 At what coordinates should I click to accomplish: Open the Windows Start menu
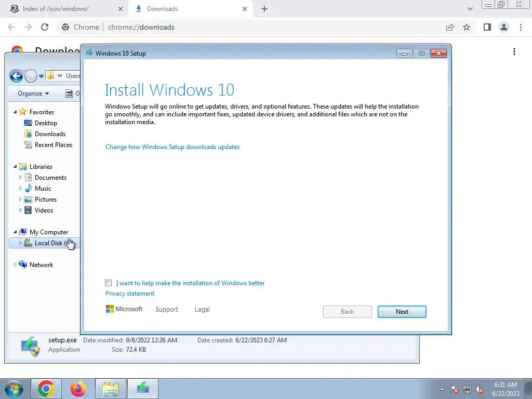[x=14, y=389]
